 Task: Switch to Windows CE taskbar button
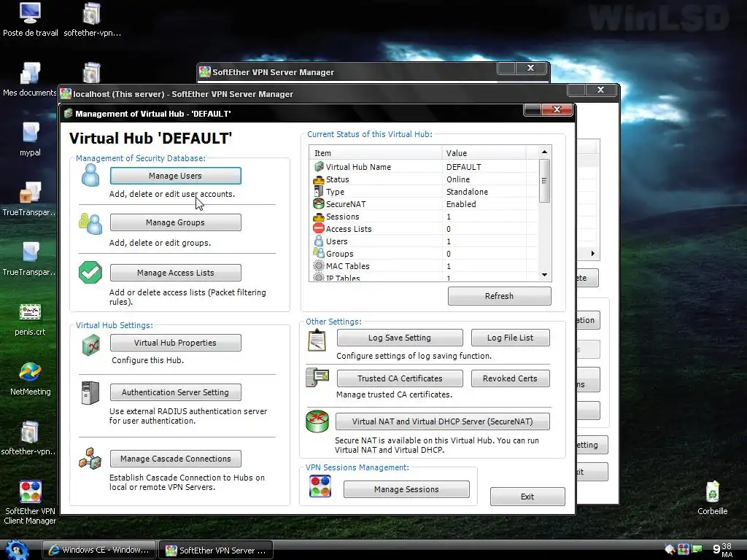99,550
